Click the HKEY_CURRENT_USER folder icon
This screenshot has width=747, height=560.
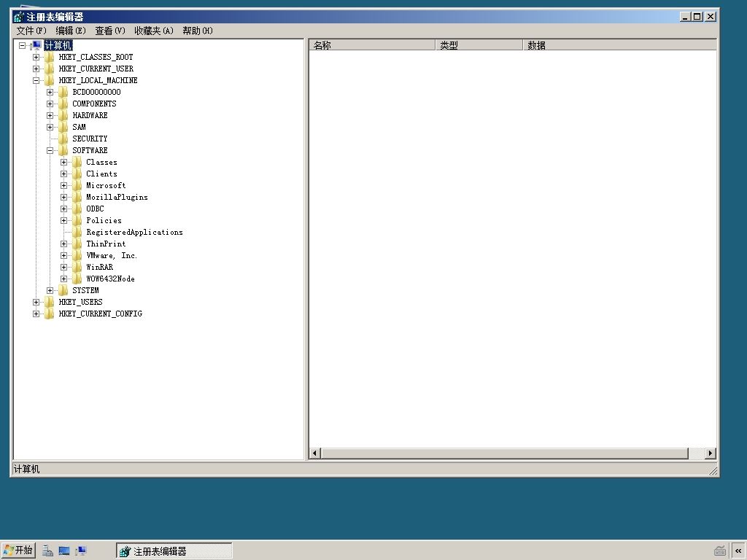(x=49, y=69)
